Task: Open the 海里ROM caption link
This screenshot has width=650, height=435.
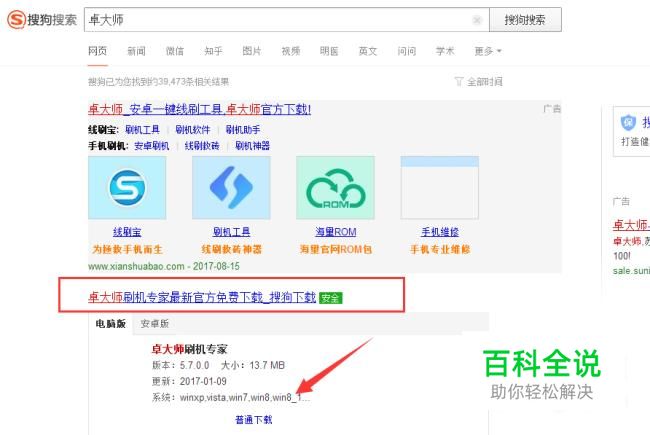Action: pyautogui.click(x=336, y=232)
